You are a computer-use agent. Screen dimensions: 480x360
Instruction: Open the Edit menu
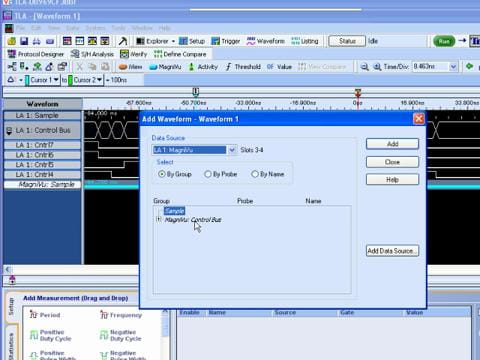[36, 28]
